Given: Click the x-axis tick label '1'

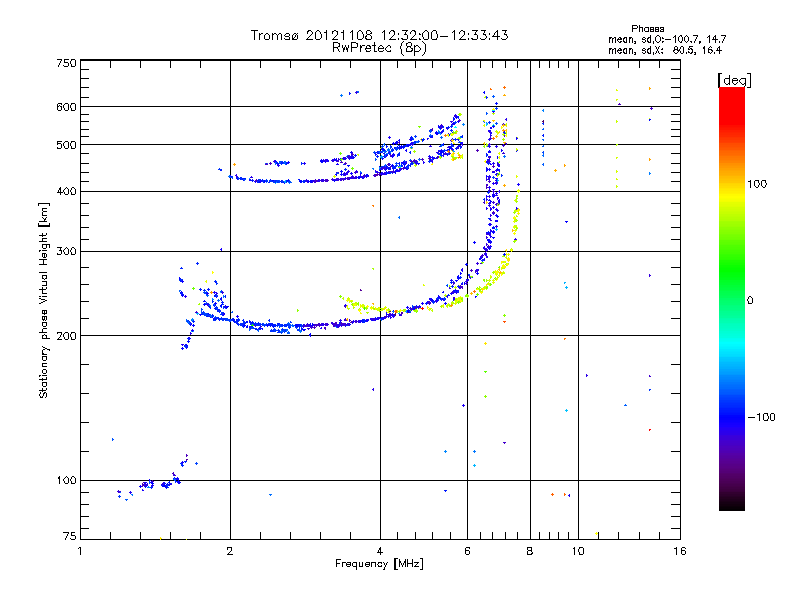Looking at the screenshot, I should pos(80,551).
